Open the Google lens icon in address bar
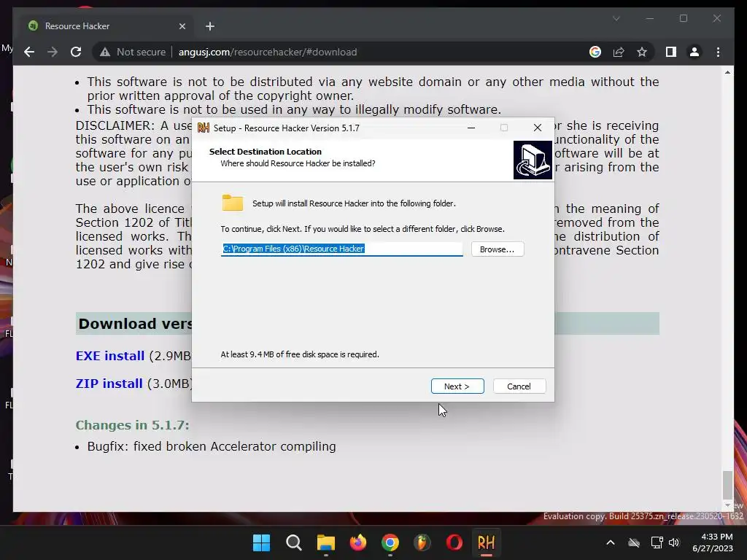 point(595,52)
